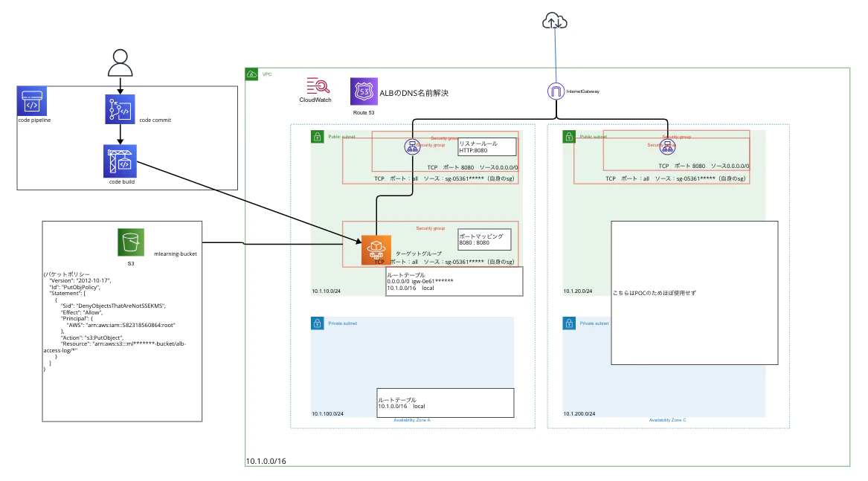This screenshot has width=868, height=481.
Task: Select the code commit icon
Action: click(x=120, y=109)
